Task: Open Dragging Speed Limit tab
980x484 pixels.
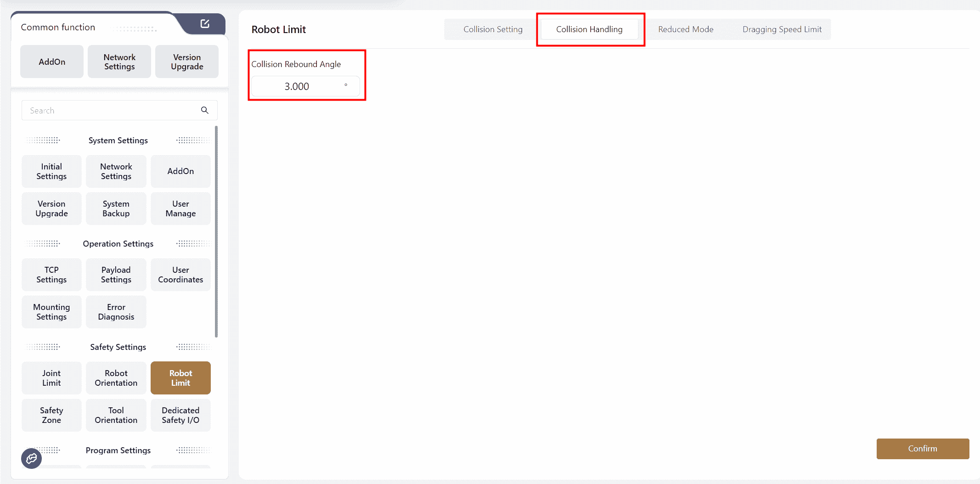Action: point(782,29)
